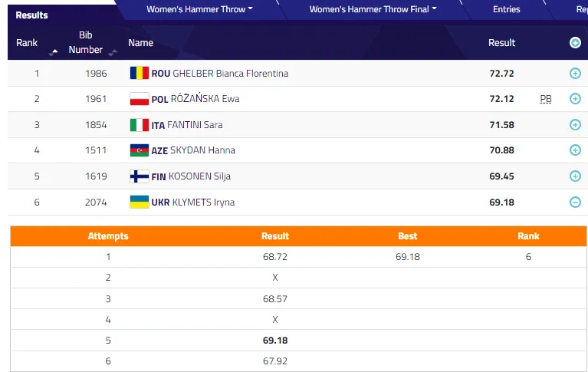Click the Romania flag icon beside GHELBER
The height and width of the screenshot is (372, 588).
[139, 74]
